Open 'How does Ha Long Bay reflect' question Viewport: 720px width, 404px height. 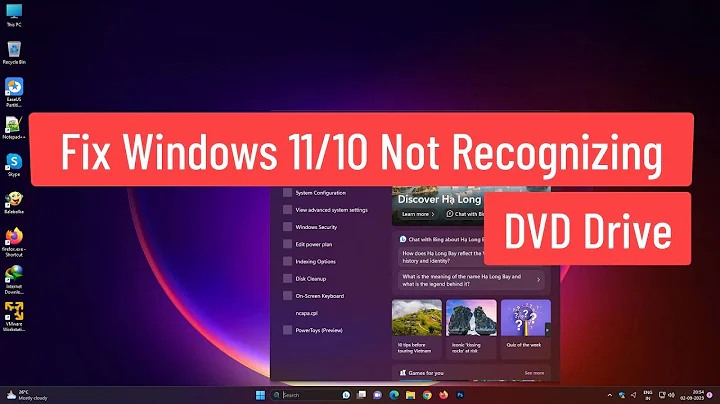[441, 257]
